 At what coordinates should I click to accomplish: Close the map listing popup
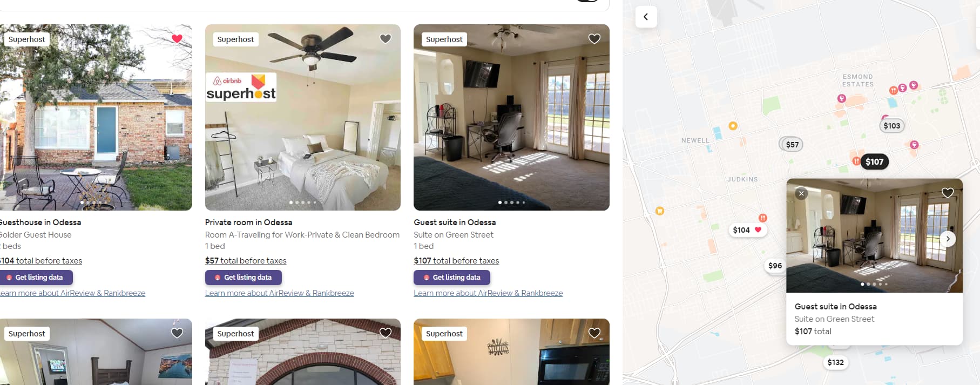coord(801,193)
